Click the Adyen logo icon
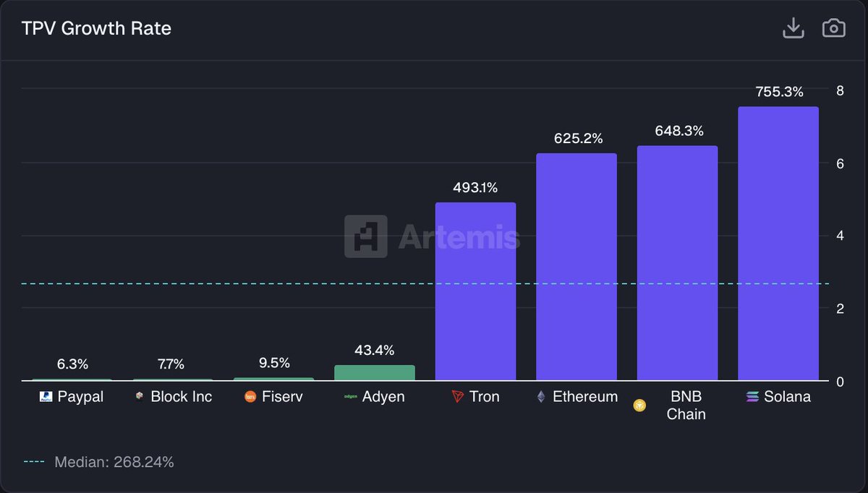Screen dimensions: 868x493 pos(351,397)
